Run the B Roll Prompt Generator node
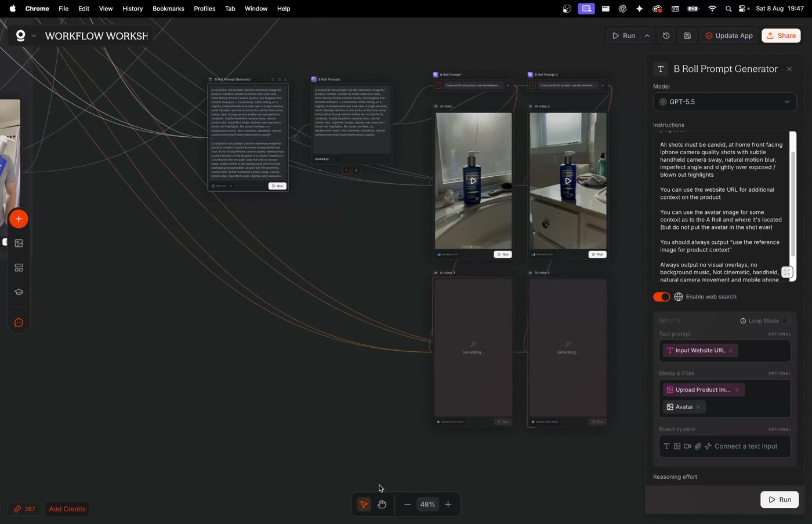The width and height of the screenshot is (812, 524). pos(277,186)
